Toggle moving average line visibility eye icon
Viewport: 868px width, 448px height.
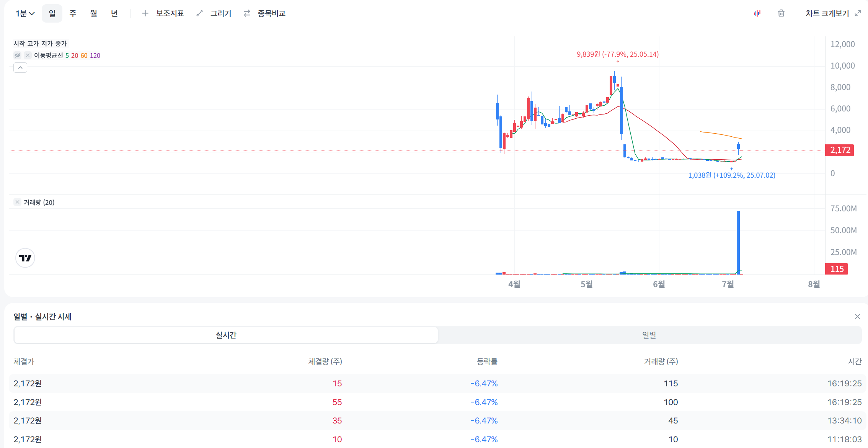click(x=18, y=56)
